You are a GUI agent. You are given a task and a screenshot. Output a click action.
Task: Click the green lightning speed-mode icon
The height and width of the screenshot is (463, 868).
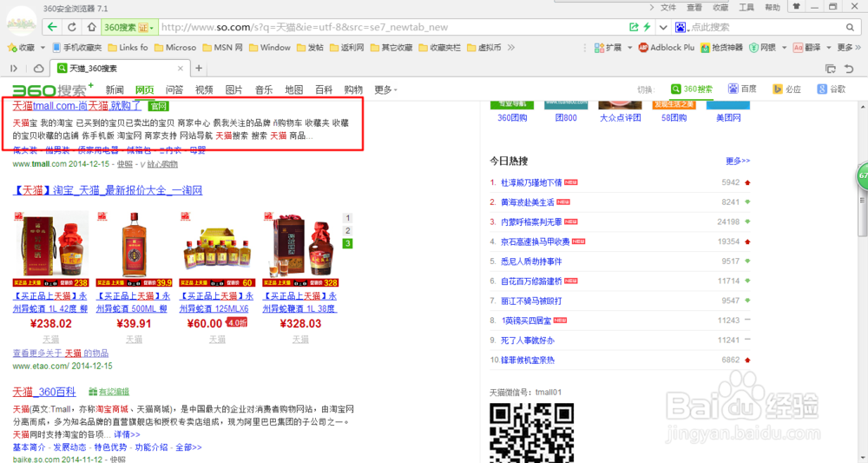647,27
